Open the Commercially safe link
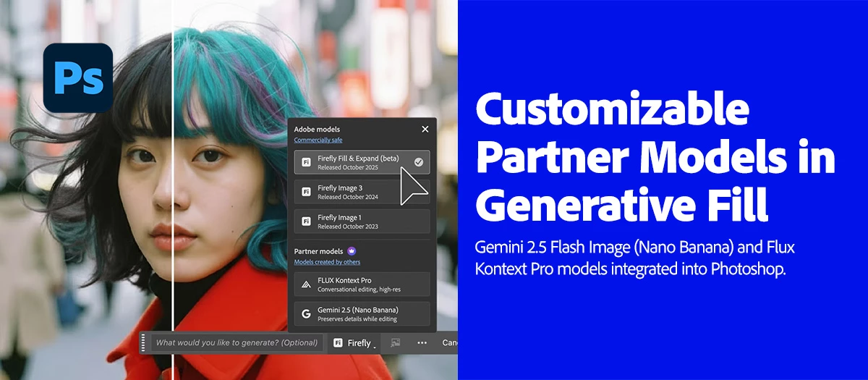This screenshot has width=868, height=380. tap(318, 140)
